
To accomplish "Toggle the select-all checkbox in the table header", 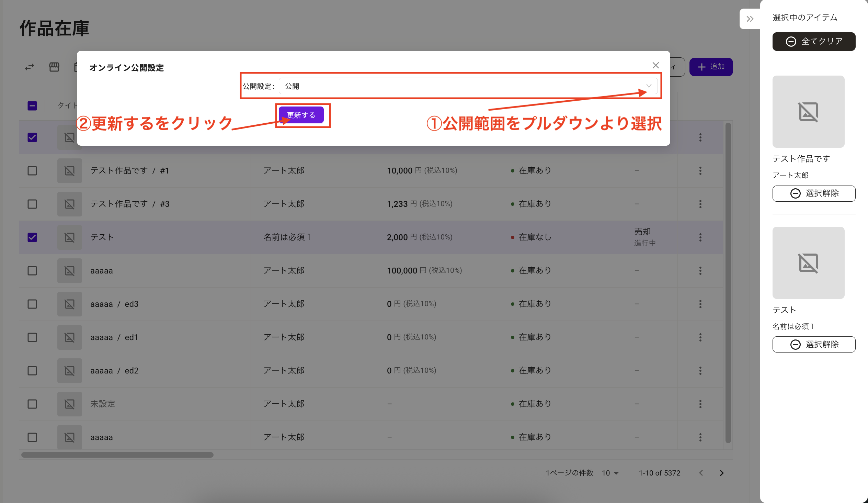I will (x=32, y=106).
